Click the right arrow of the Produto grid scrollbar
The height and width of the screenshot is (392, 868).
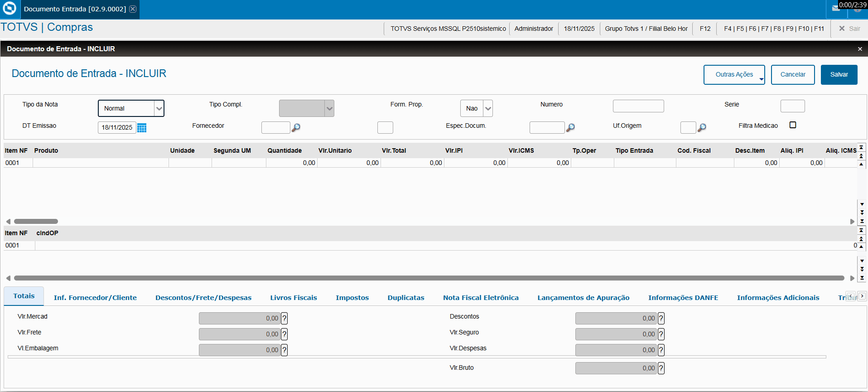(x=852, y=222)
